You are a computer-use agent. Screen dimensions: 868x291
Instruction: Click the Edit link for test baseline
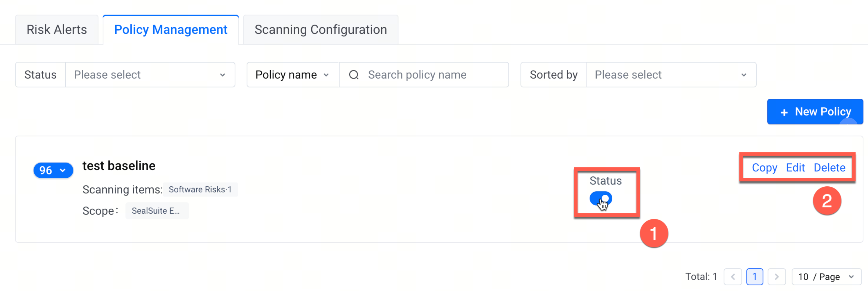point(795,168)
